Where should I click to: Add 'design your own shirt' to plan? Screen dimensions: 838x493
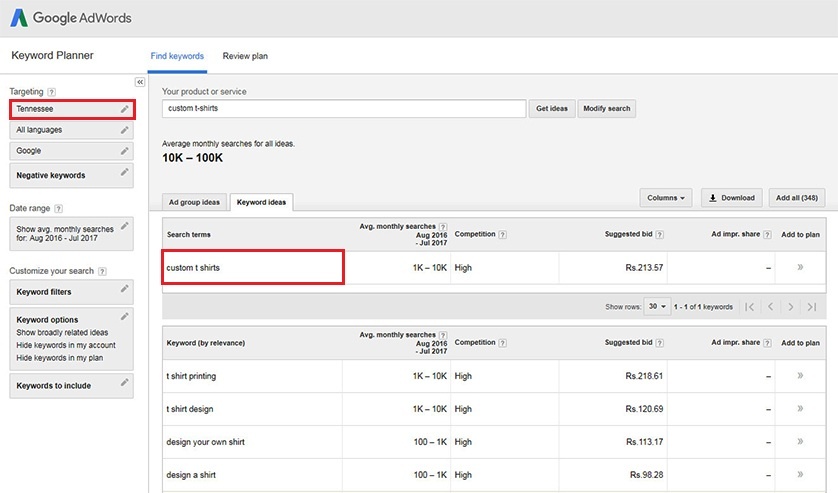(x=800, y=442)
